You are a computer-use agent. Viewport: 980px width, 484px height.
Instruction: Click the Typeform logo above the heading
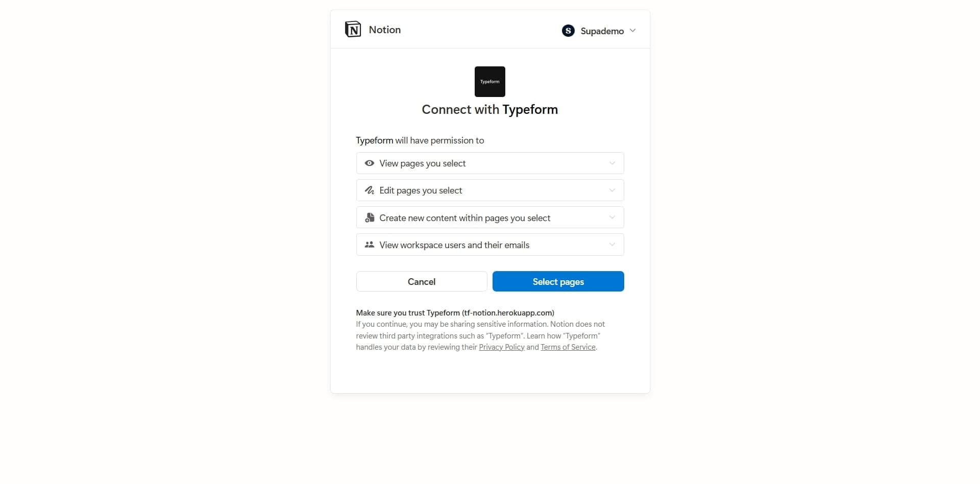(489, 81)
